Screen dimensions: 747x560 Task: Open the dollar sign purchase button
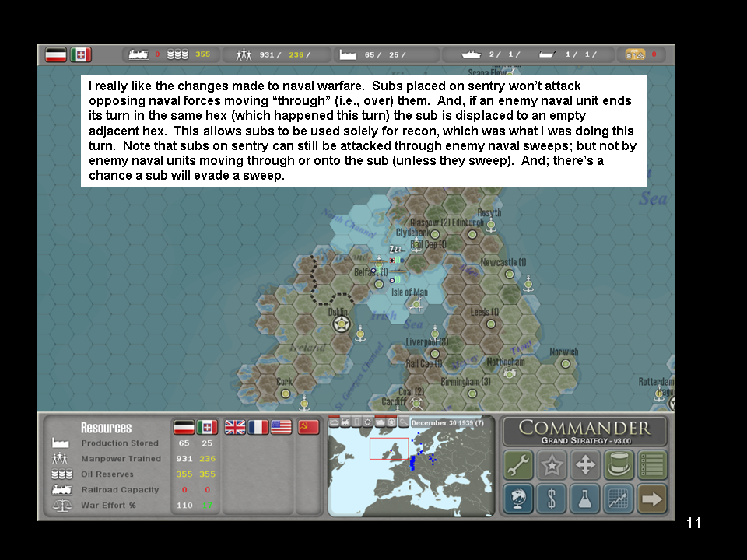pos(552,499)
